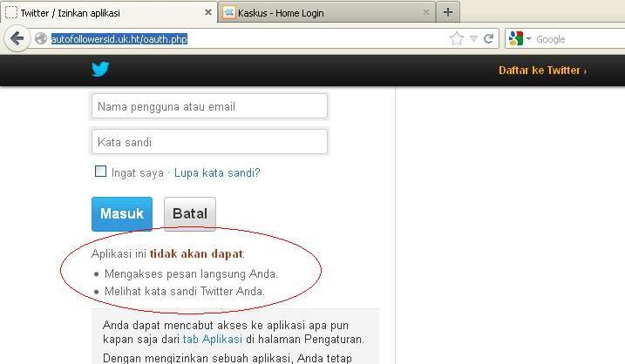Switch to Kaskus - Home Login tab
Screen dimensions: 625x364
point(327,12)
